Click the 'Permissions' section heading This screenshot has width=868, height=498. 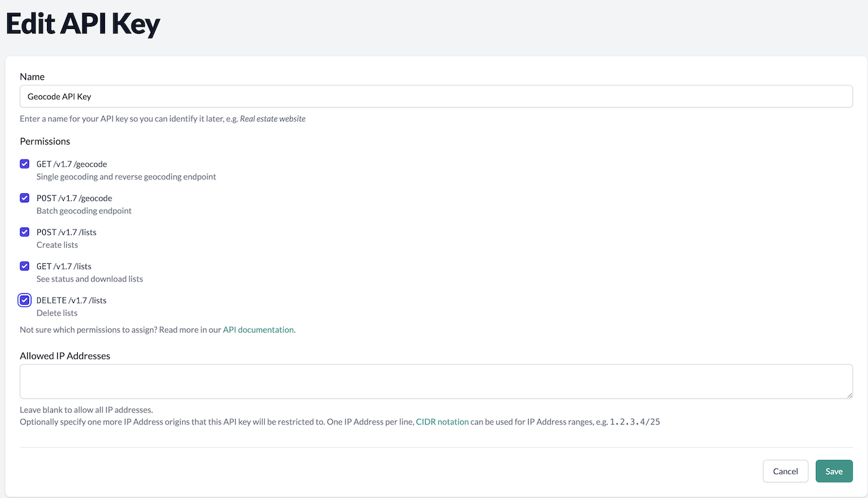pos(45,142)
